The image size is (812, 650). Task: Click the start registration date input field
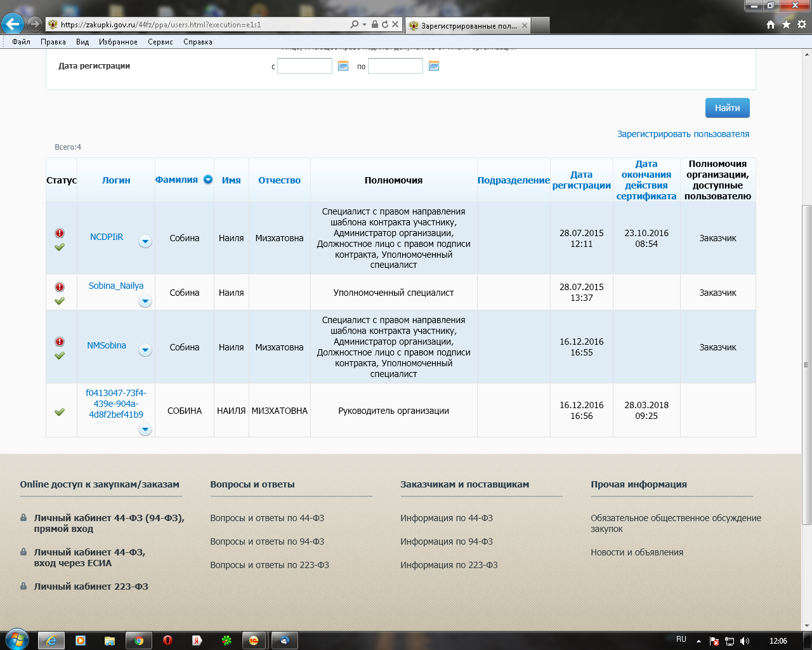304,66
